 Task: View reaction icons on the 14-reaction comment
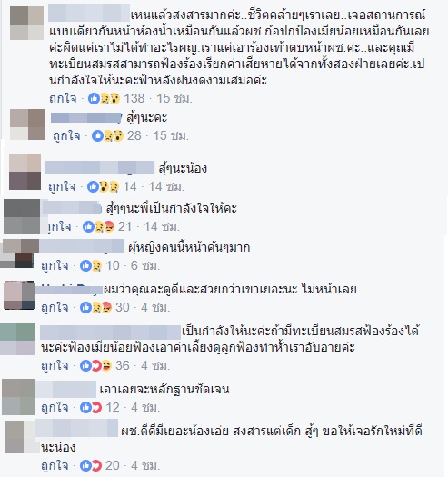tap(104, 187)
